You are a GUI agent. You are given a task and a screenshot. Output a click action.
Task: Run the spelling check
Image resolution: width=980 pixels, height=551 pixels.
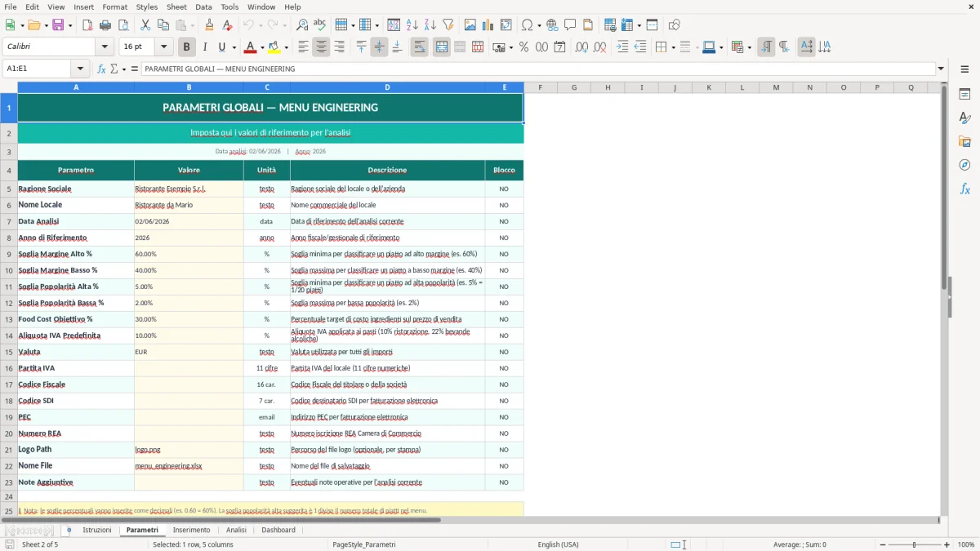(x=319, y=25)
